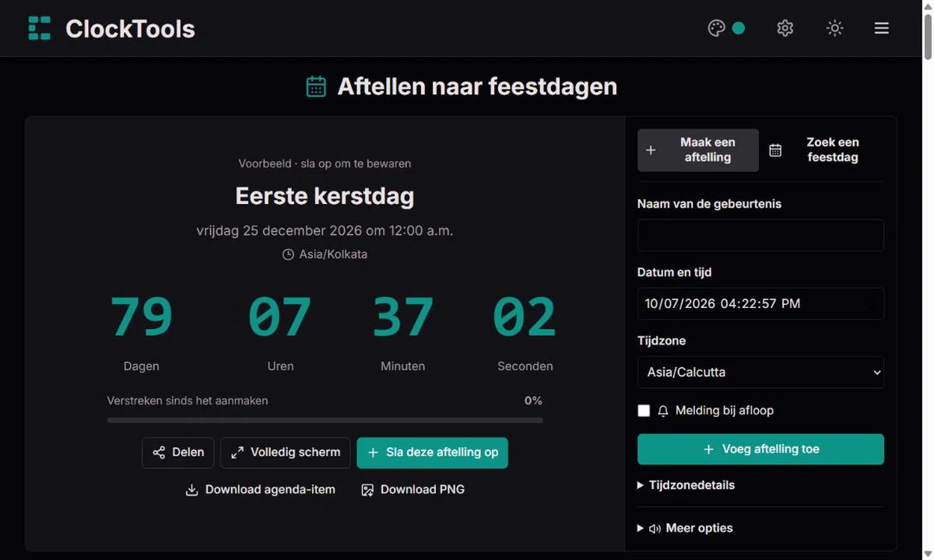Enable the Melding bij afloop checkbox
This screenshot has width=934, height=560.
[644, 411]
